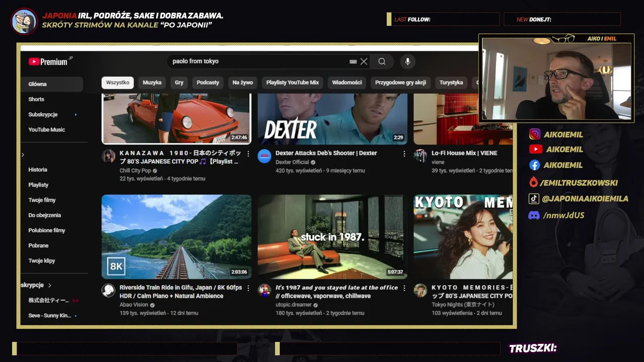Open more options for Riverside Train Ride video
644x362 pixels.
248,288
